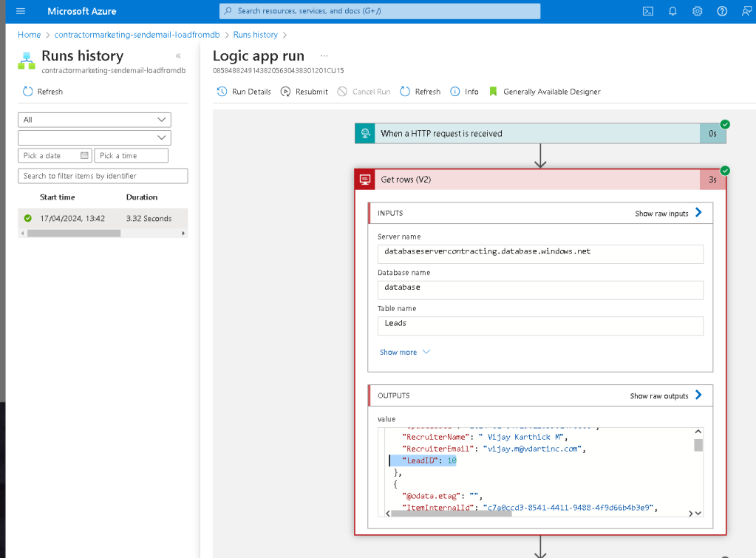Click the Start time column header

[x=58, y=197]
